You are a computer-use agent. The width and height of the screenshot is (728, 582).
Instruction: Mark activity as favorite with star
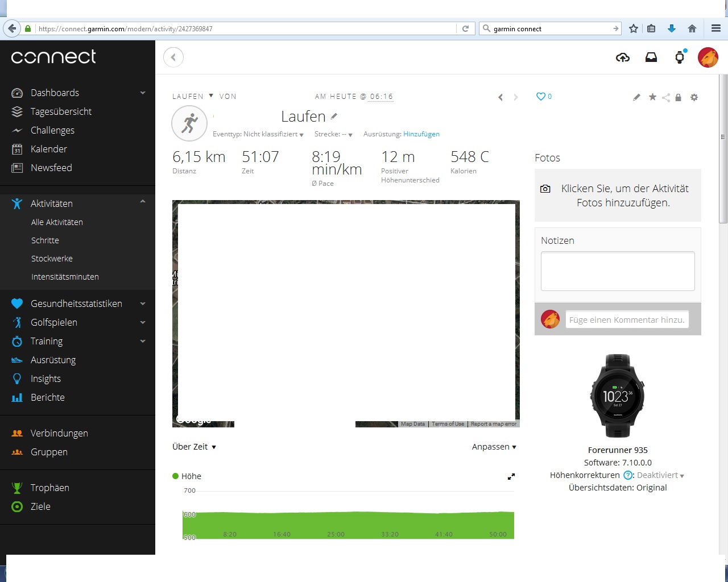[x=652, y=97]
